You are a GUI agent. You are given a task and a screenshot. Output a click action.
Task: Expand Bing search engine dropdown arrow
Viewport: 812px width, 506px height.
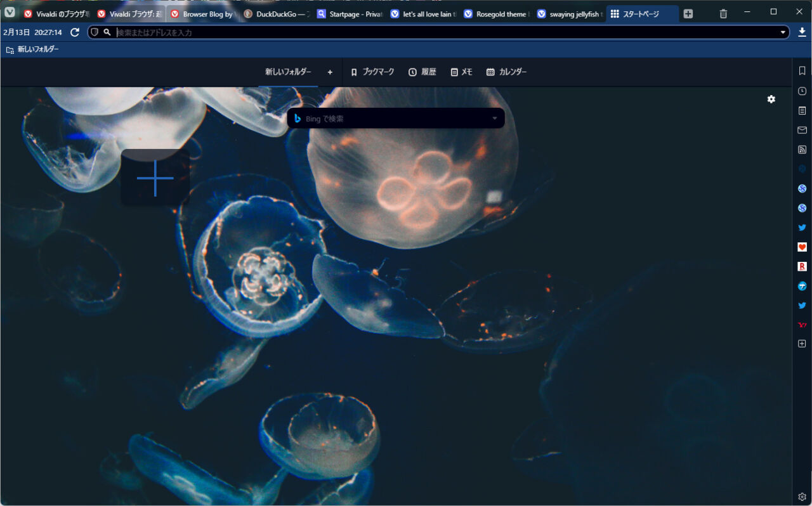[x=495, y=119]
